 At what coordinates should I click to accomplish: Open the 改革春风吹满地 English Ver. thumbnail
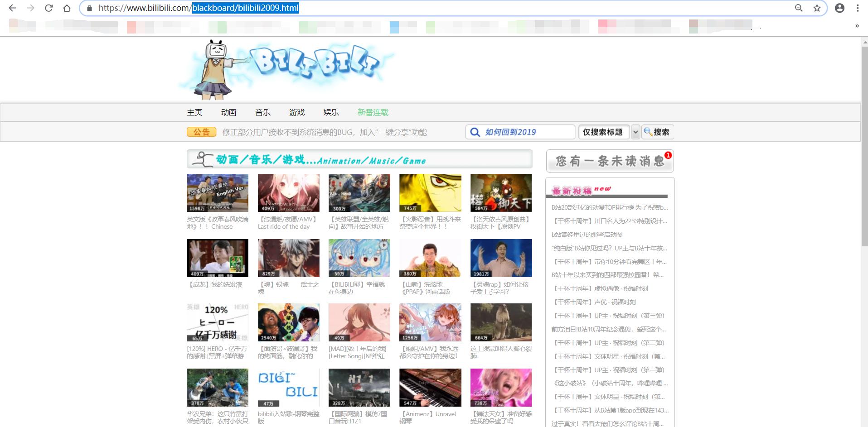(x=218, y=193)
